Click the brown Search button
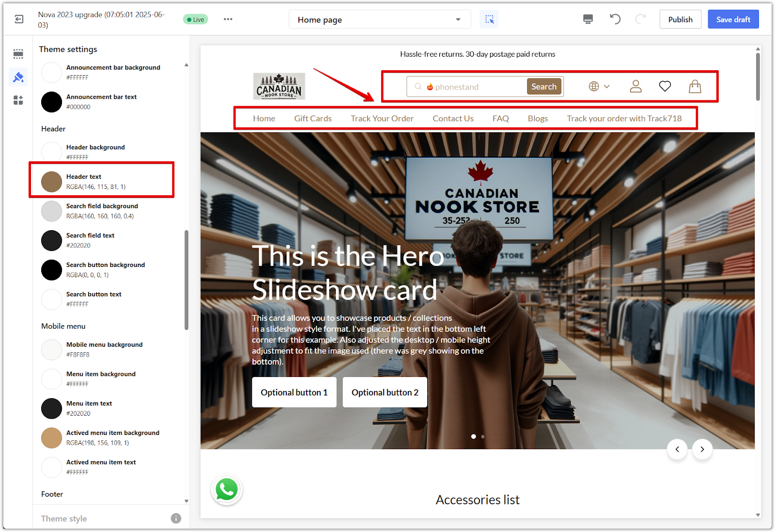Image resolution: width=775 pixels, height=532 pixels. point(544,87)
